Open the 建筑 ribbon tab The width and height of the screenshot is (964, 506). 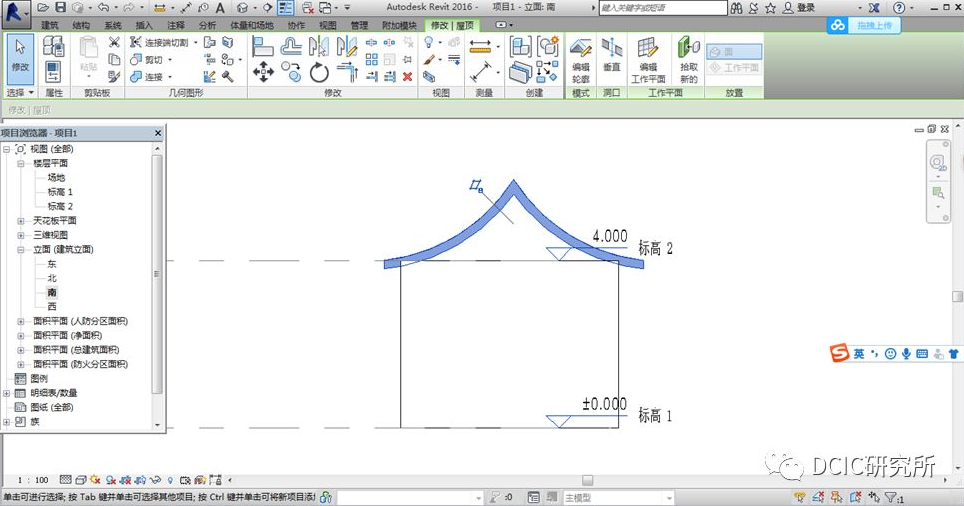(50, 24)
